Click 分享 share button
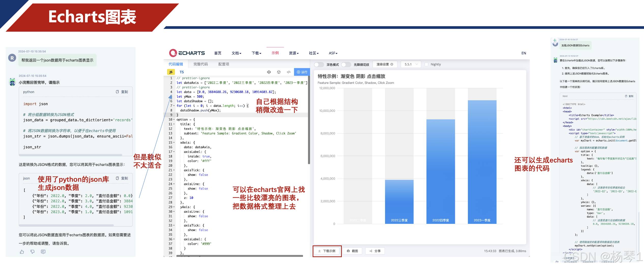This screenshot has width=644, height=267. [375, 251]
